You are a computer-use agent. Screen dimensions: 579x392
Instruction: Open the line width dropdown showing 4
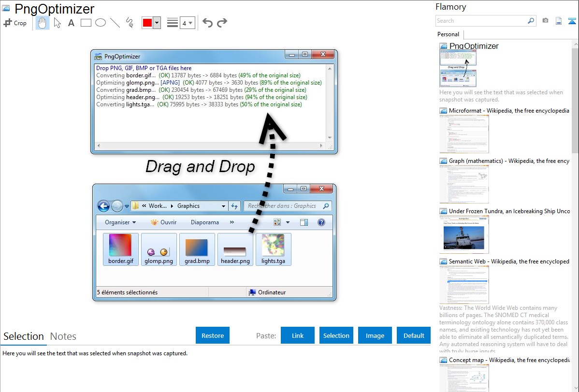pos(188,23)
